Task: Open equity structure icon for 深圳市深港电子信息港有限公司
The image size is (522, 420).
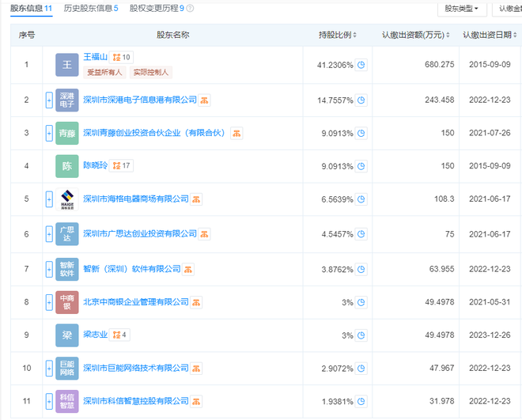Action: 204,100
